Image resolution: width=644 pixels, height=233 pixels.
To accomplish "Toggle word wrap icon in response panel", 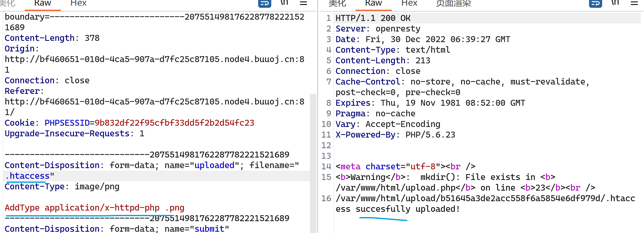I will pos(595,3).
